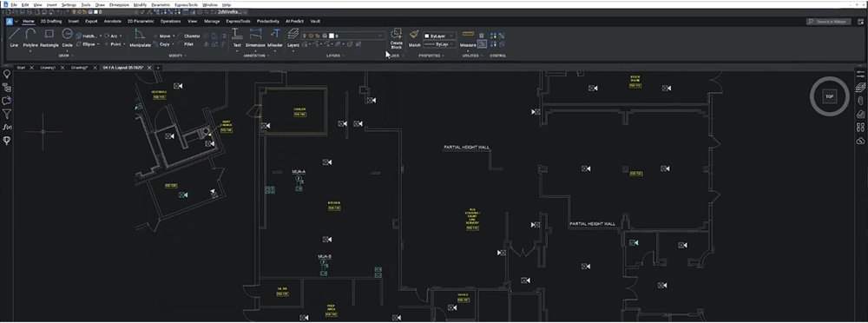Open the filter funnel panel on left

(7, 114)
